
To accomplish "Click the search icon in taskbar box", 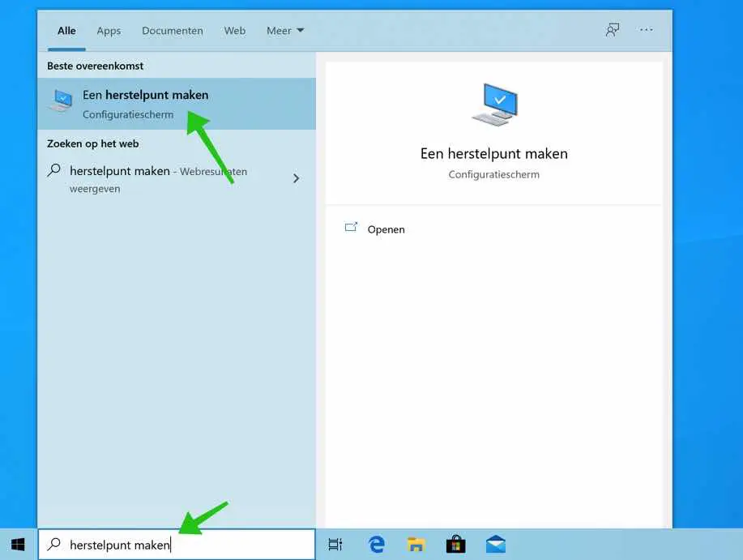I will [x=54, y=545].
